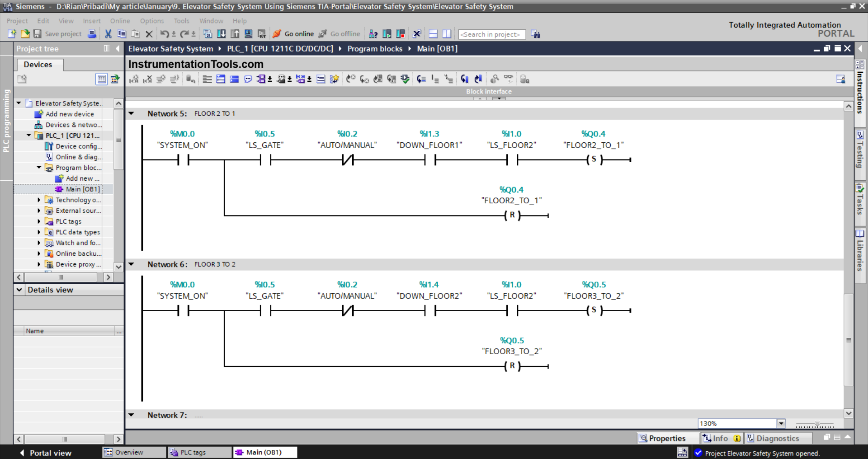This screenshot has height=459, width=868.
Task: Open the Project menu
Action: (x=17, y=21)
